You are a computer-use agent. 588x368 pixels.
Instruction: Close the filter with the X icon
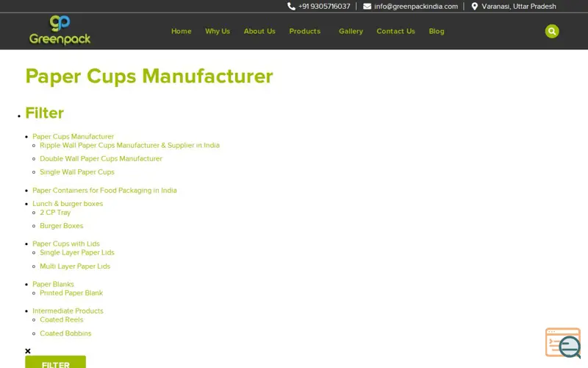tap(28, 351)
